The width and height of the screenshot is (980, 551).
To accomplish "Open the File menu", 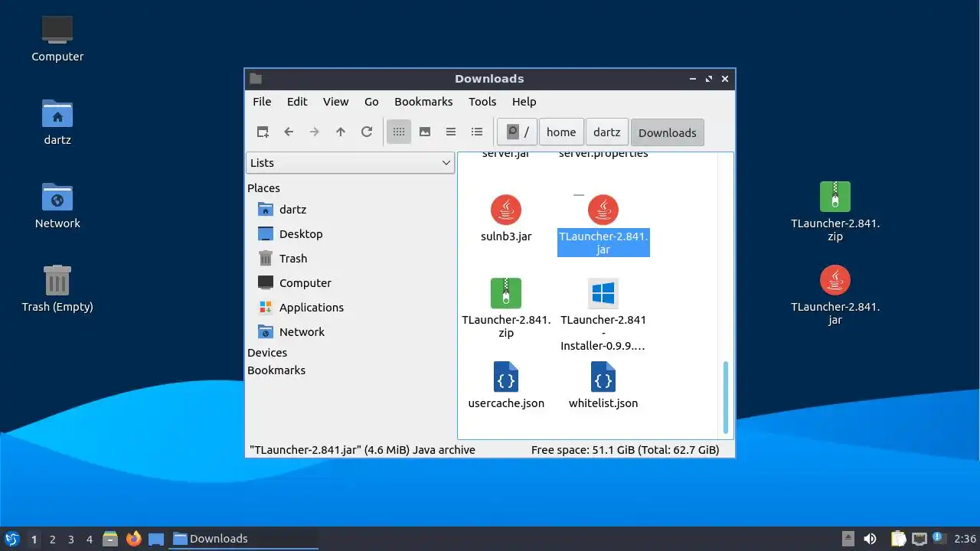I will (262, 101).
